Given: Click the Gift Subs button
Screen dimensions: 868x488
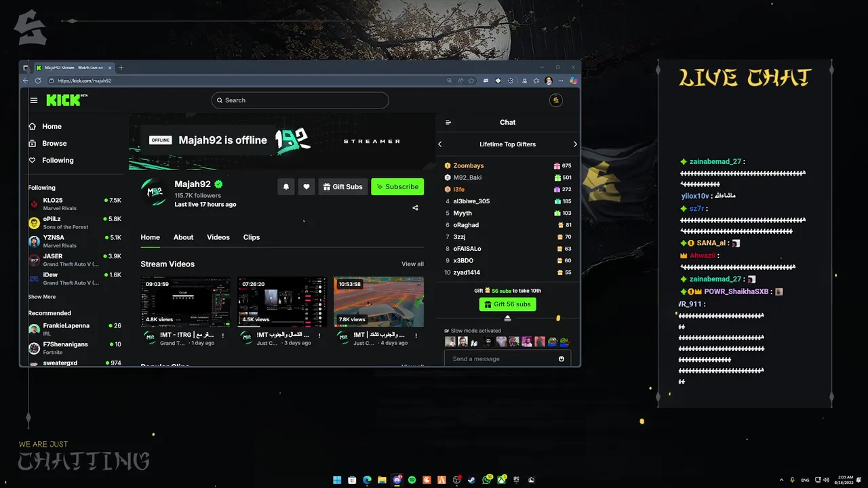Looking at the screenshot, I should point(342,186).
